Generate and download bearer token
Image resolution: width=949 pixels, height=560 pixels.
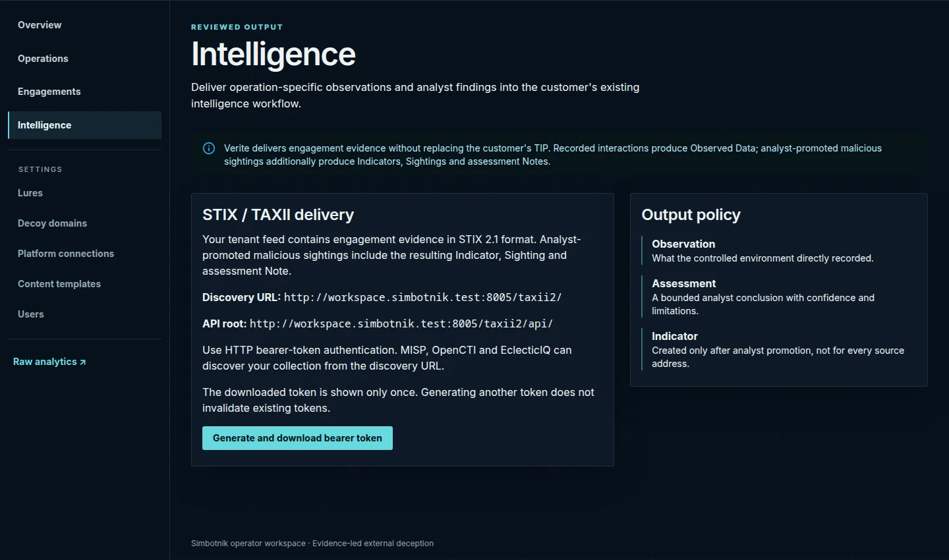click(297, 438)
